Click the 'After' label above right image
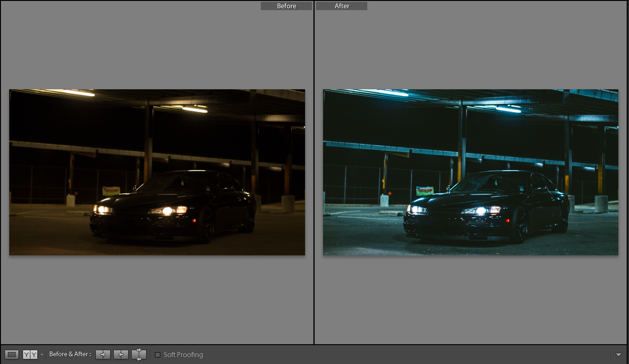 (342, 6)
